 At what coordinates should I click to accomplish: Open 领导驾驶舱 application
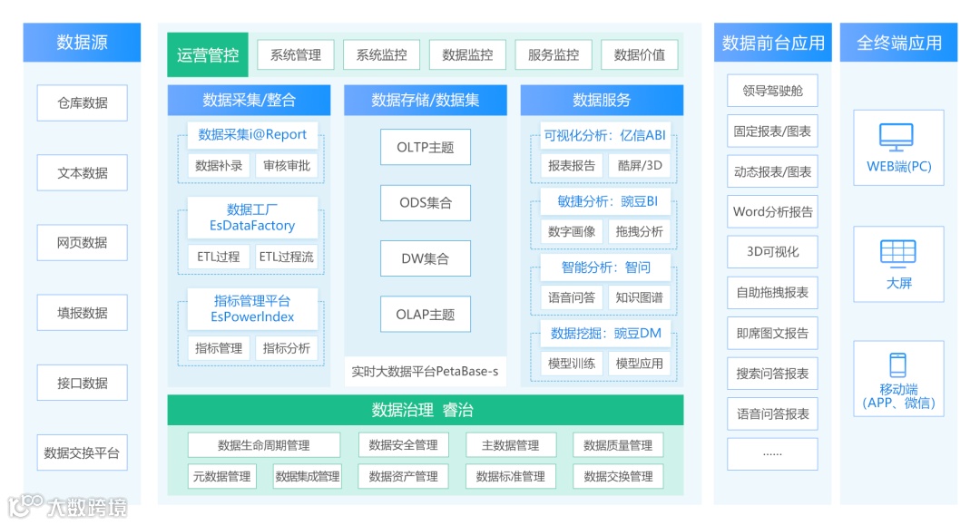coord(772,91)
